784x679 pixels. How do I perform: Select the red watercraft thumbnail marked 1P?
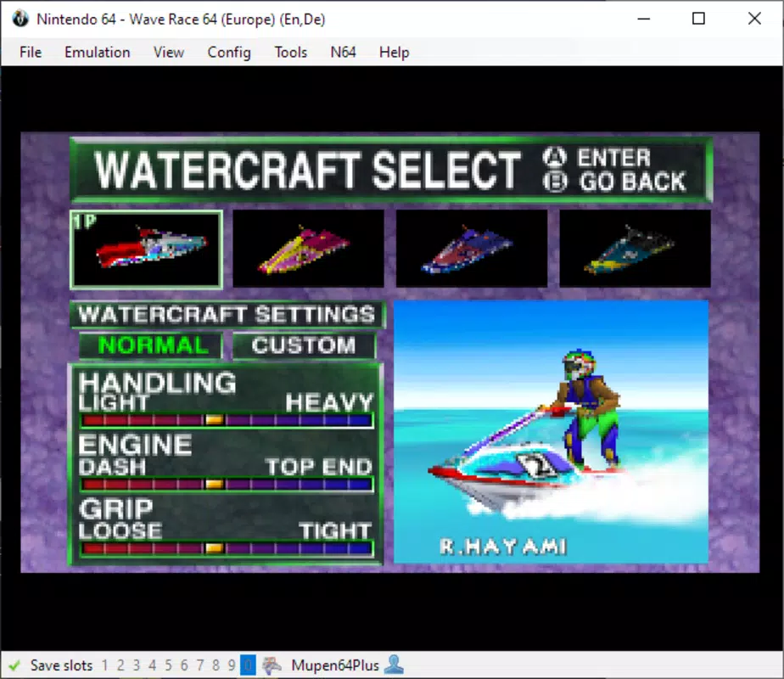[147, 250]
